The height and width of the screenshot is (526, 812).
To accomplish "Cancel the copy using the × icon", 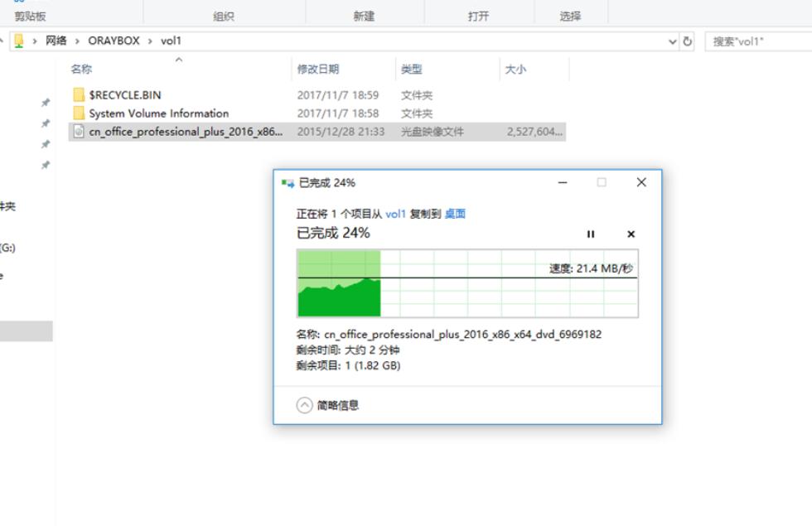I will (631, 234).
